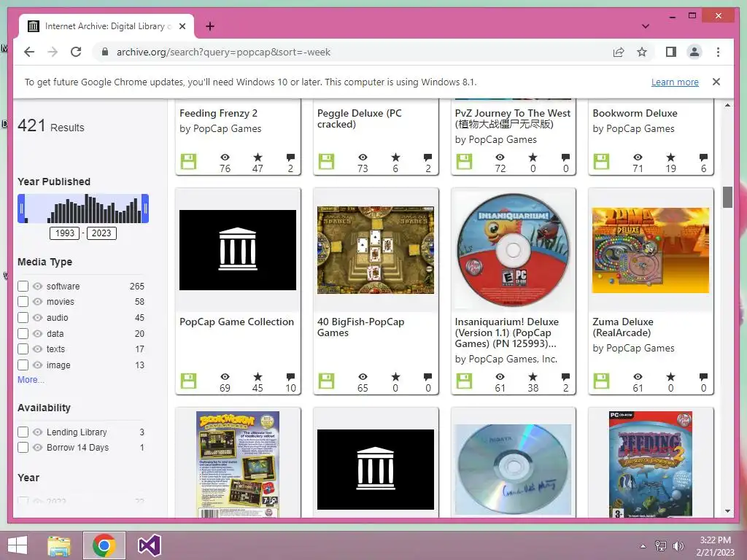
Task: Click the floppy icon on Bookworm Deluxe card
Action: click(x=601, y=161)
